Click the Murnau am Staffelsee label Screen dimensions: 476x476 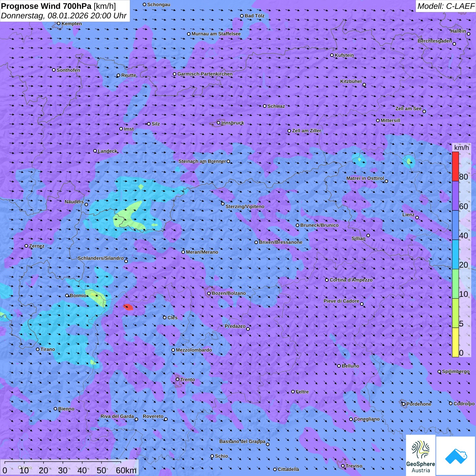pyautogui.click(x=216, y=34)
